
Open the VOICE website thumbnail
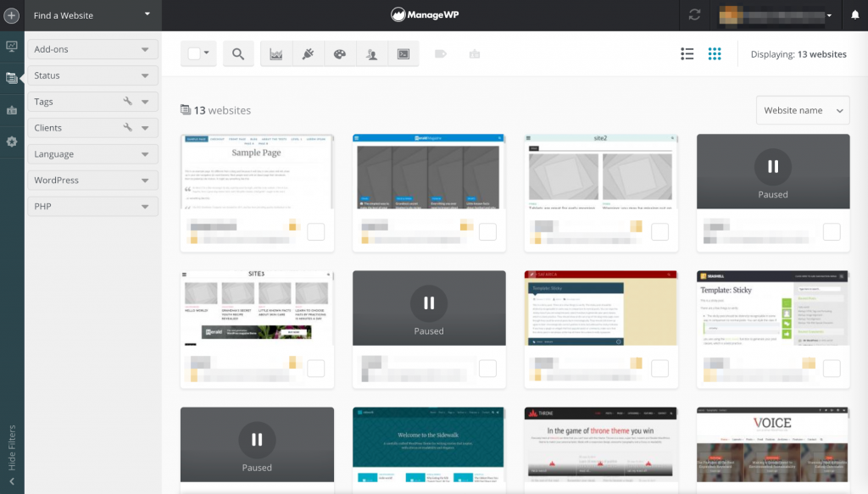(773, 445)
